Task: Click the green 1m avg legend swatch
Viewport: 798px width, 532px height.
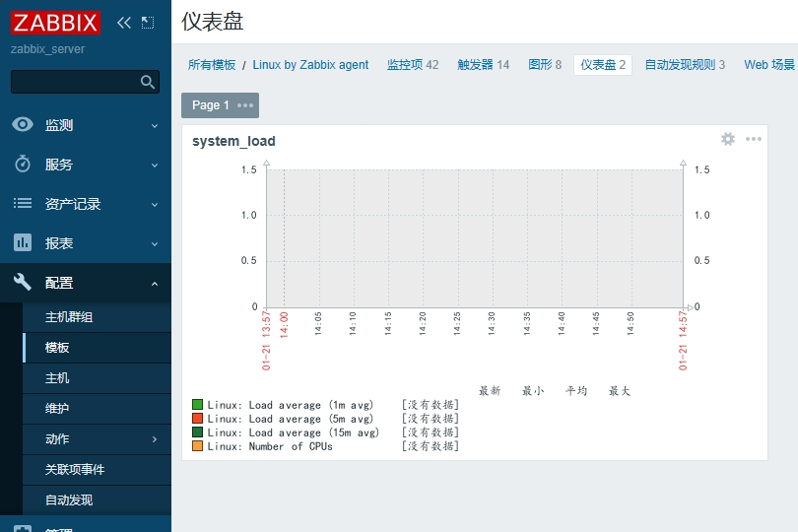Action: click(x=197, y=405)
